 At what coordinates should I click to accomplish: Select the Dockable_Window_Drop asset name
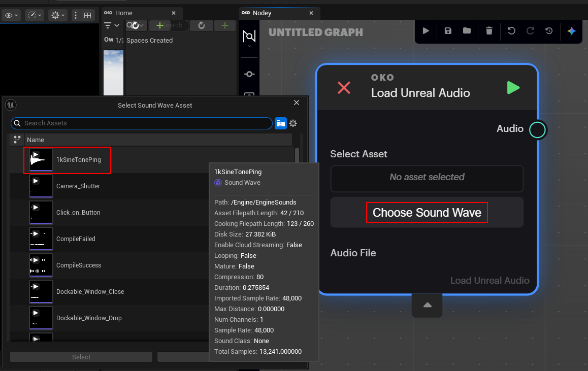tap(89, 318)
